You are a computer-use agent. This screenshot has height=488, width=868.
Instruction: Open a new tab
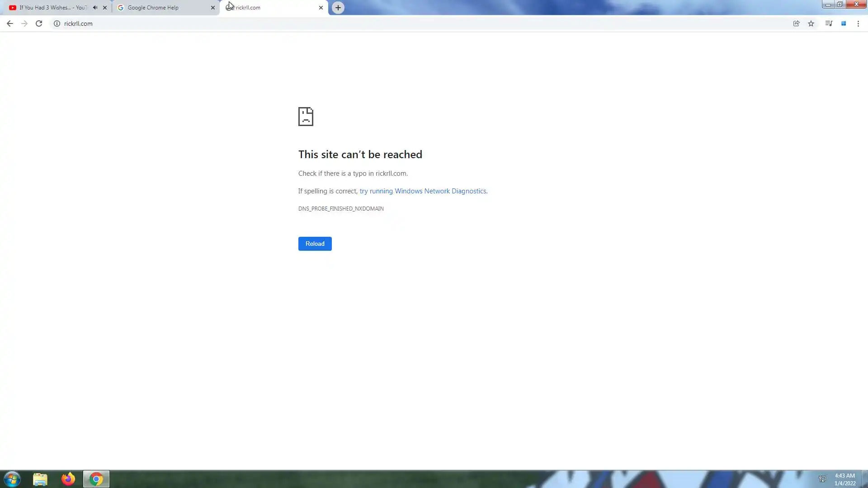[338, 8]
